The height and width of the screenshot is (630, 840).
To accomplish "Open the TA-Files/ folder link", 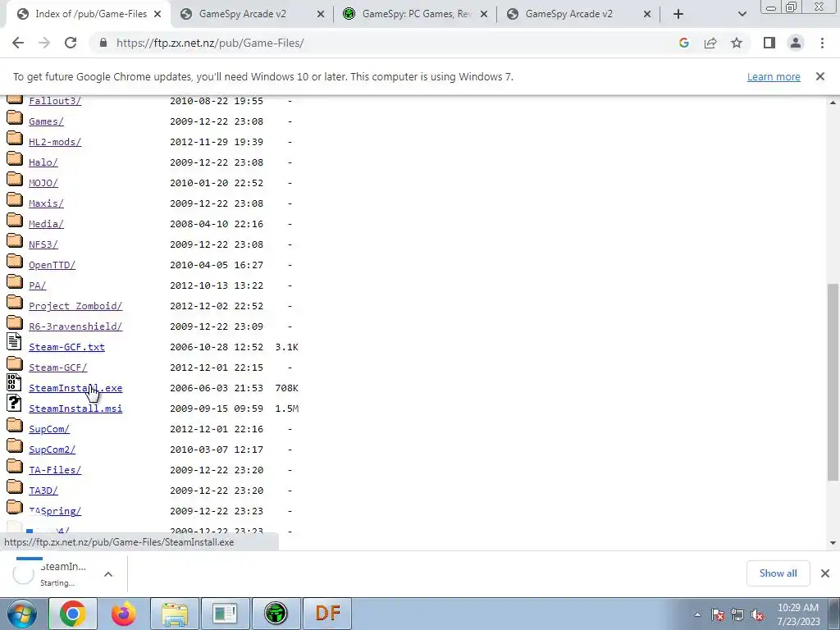I will click(x=55, y=470).
